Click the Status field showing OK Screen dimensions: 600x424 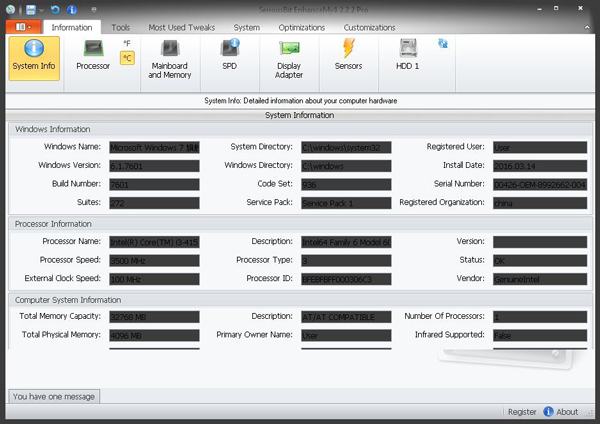tap(540, 261)
